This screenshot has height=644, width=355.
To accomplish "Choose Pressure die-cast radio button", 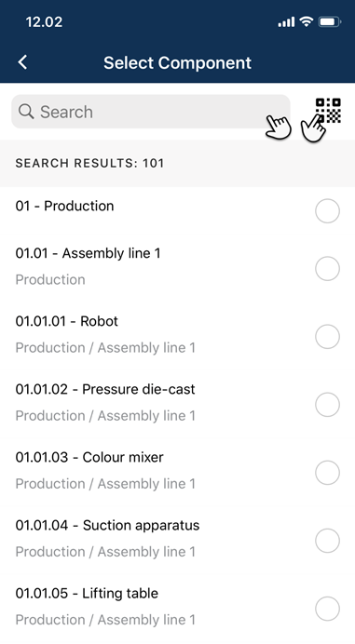I will (327, 405).
